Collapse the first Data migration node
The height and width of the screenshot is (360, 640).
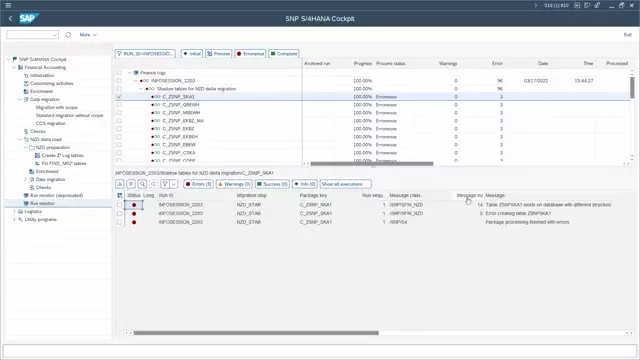point(20,99)
